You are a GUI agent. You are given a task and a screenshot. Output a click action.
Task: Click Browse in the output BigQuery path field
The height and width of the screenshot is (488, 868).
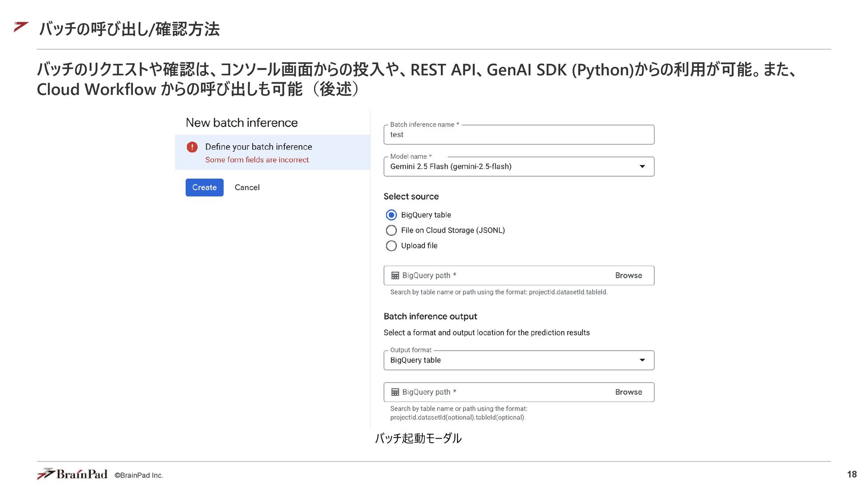[628, 392]
